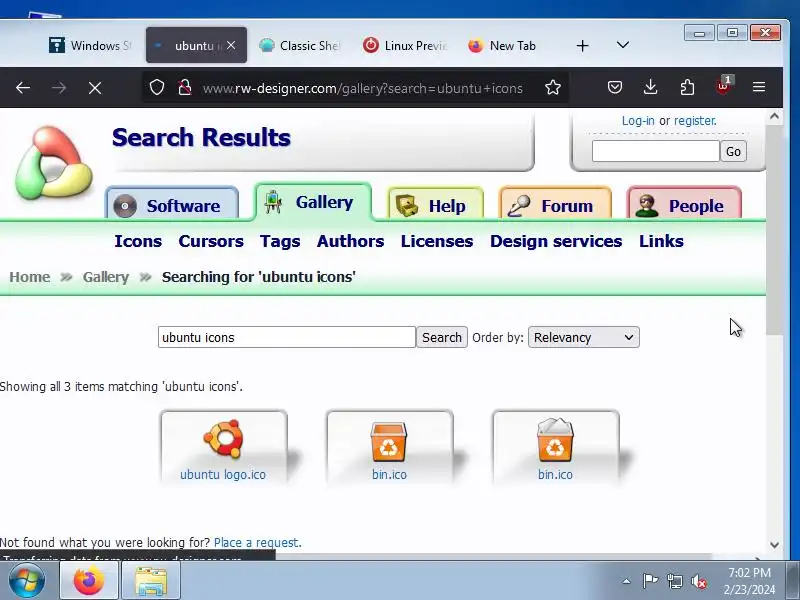Open the Software section tab

coord(172,205)
